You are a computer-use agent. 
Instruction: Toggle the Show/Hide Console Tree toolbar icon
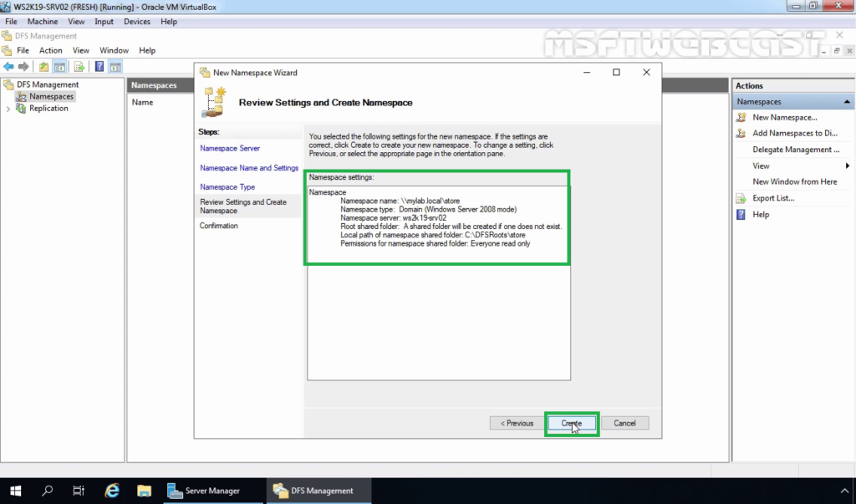pyautogui.click(x=59, y=67)
